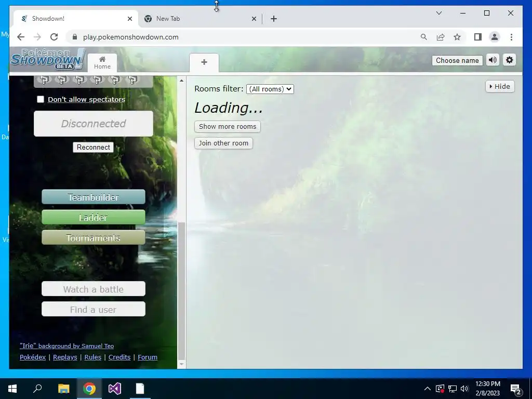
Task: Open a new browser tab with plus icon
Action: click(274, 19)
